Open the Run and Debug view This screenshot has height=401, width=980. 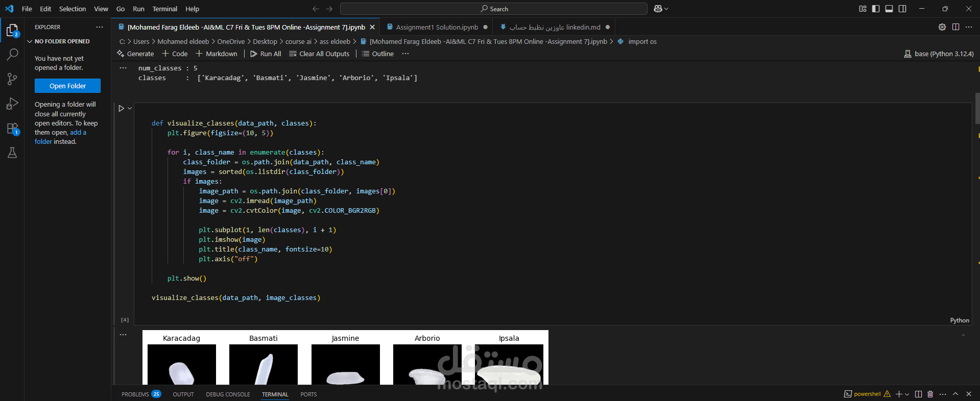pyautogui.click(x=12, y=104)
